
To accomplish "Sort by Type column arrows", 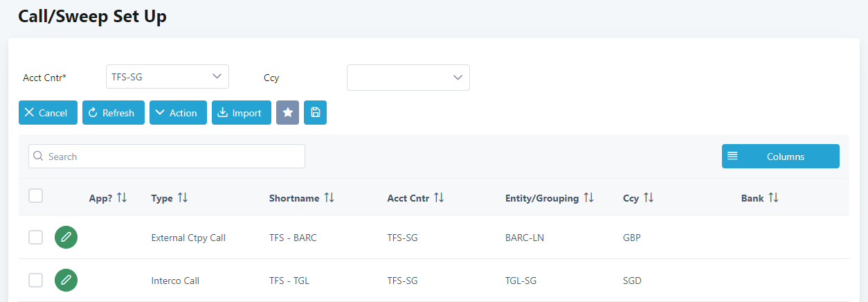I will (x=183, y=198).
